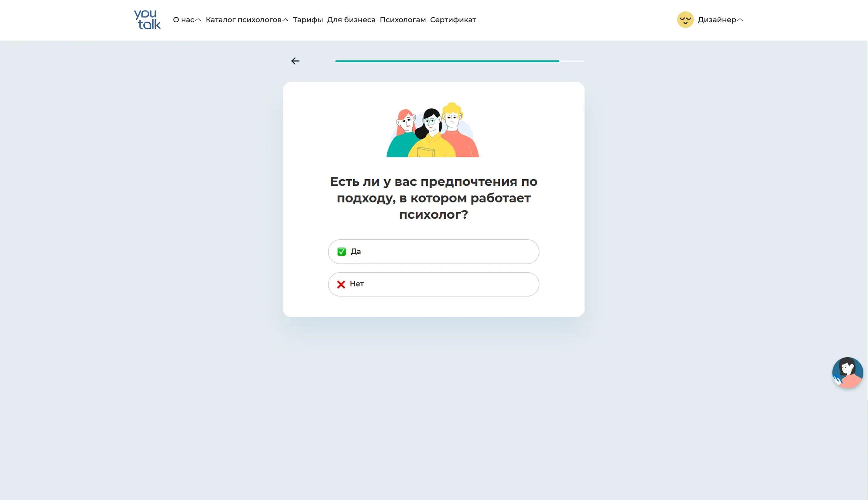Click the three psychologists illustration
868x500 pixels.
433,131
